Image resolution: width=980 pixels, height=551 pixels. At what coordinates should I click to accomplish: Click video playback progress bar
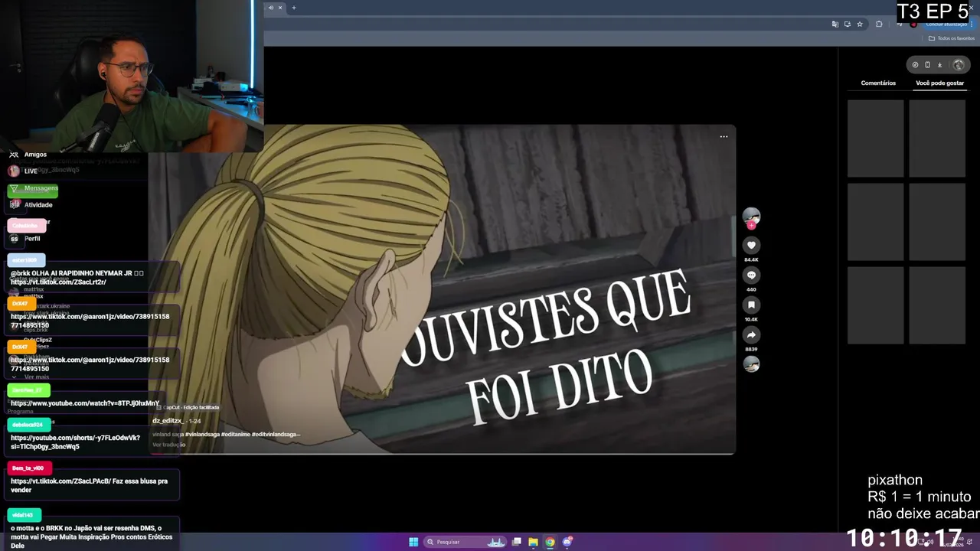[442, 454]
